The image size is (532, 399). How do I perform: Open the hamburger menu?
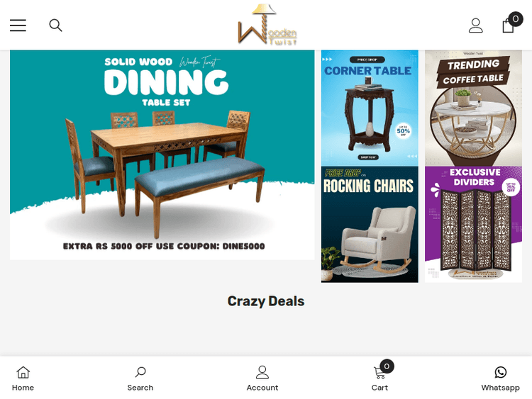(x=18, y=26)
